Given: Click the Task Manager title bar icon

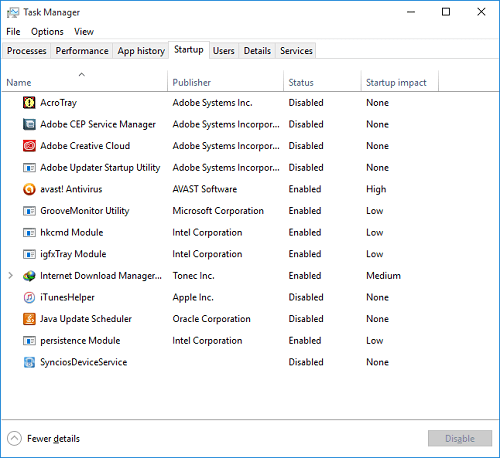Looking at the screenshot, I should click(13, 13).
